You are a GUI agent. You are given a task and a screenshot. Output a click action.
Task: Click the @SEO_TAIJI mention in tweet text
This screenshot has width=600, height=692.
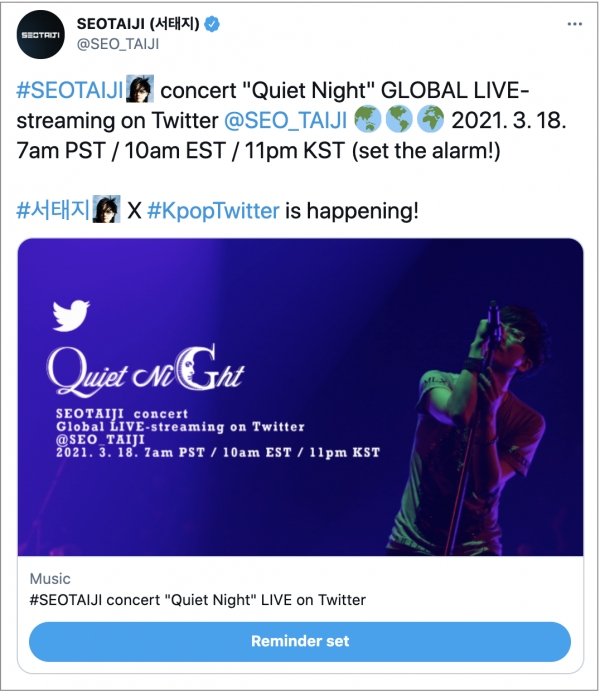click(285, 120)
